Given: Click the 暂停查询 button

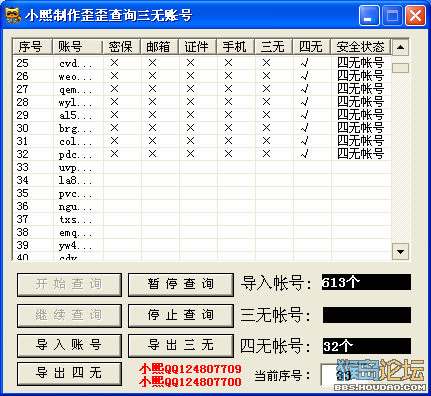Looking at the screenshot, I should 181,285.
